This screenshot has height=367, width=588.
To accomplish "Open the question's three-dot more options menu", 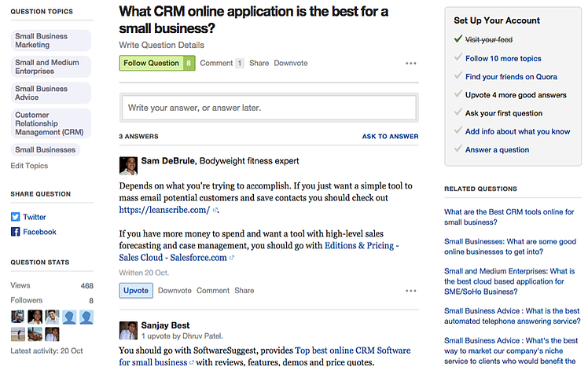I will (410, 64).
